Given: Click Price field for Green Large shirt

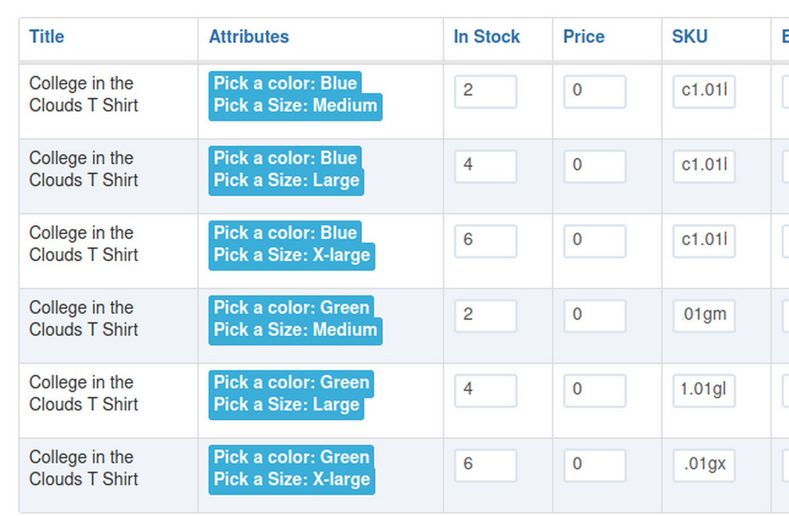Looking at the screenshot, I should click(595, 391).
